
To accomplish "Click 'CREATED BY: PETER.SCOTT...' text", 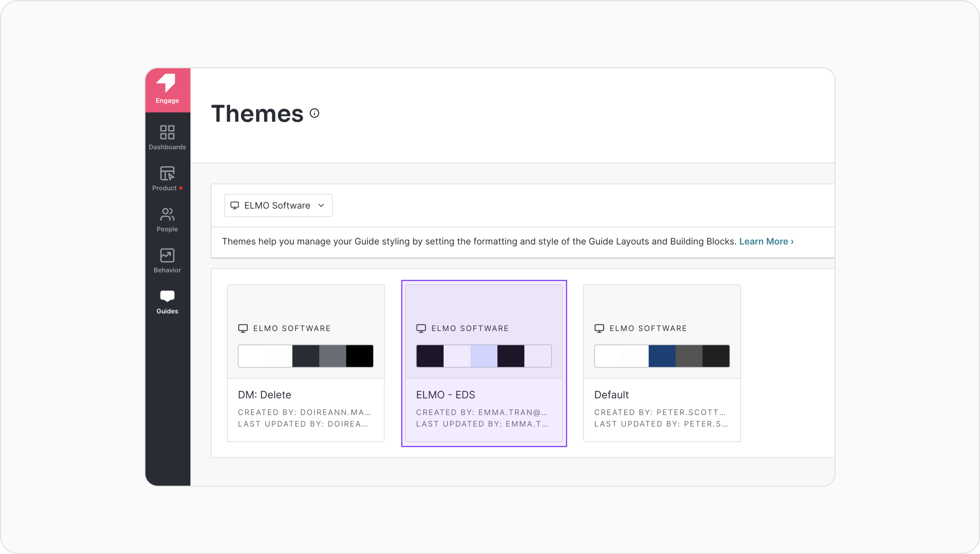I will (660, 412).
